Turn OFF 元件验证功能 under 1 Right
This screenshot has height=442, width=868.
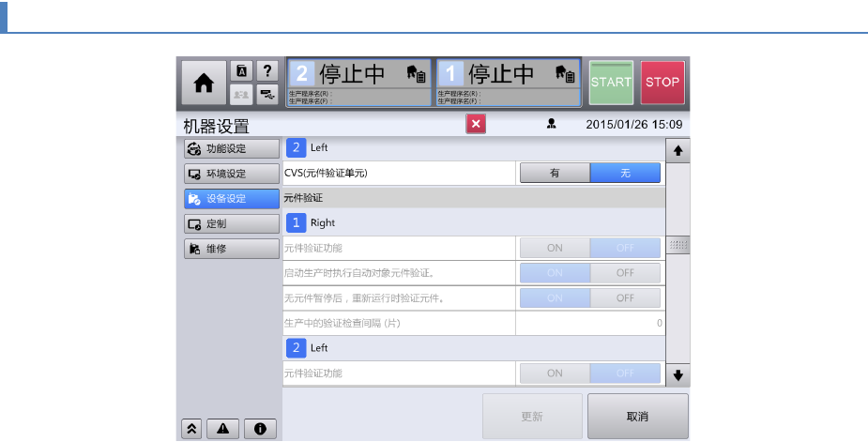625,248
